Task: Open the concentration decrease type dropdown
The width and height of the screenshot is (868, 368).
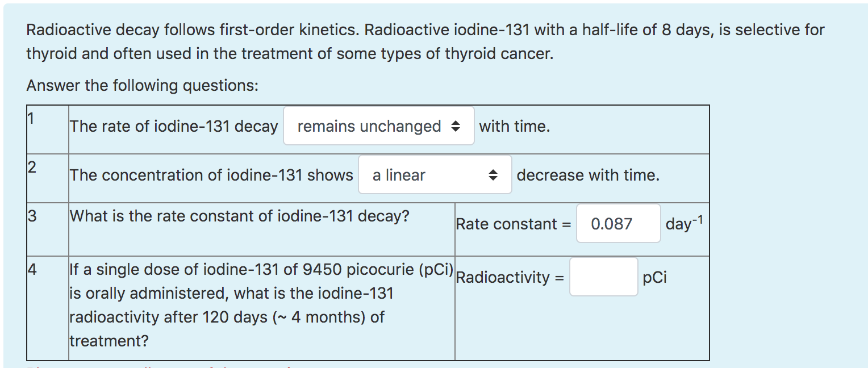Action: tap(435, 174)
